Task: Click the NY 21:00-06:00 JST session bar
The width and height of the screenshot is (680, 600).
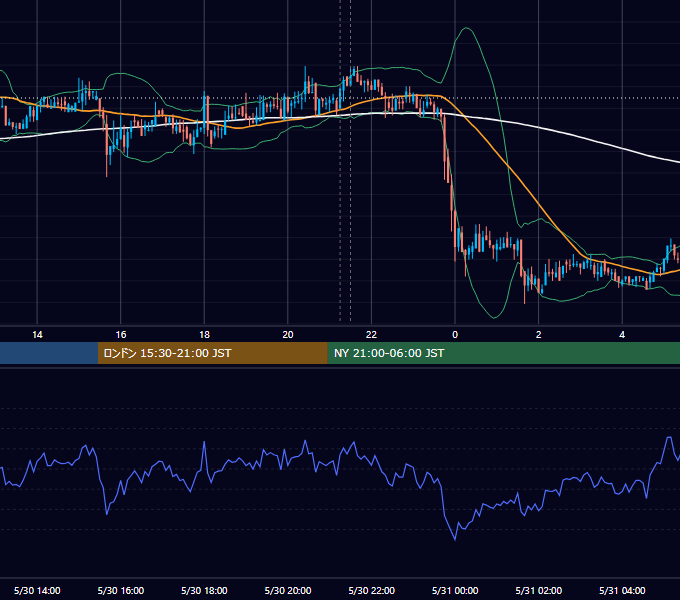Action: click(503, 353)
